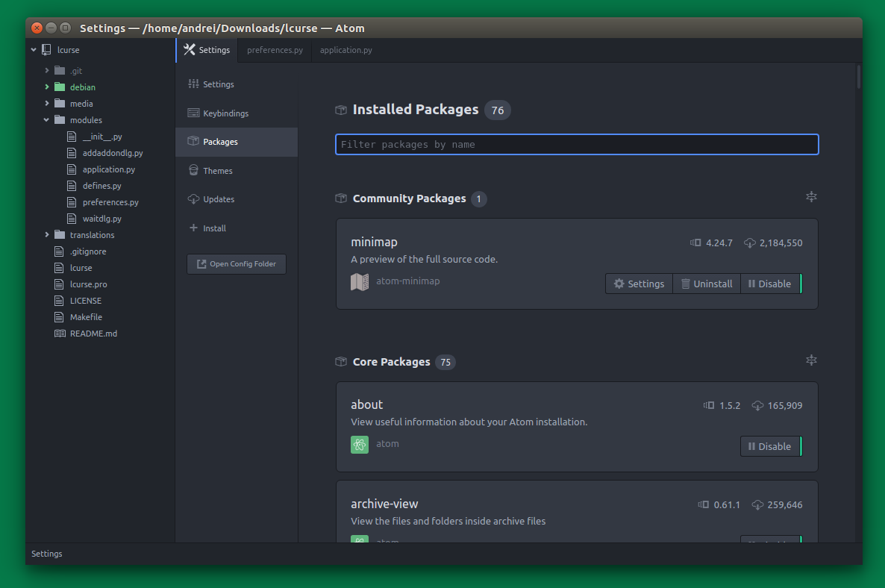Open the Themes section
This screenshot has height=588, width=885.
click(237, 170)
